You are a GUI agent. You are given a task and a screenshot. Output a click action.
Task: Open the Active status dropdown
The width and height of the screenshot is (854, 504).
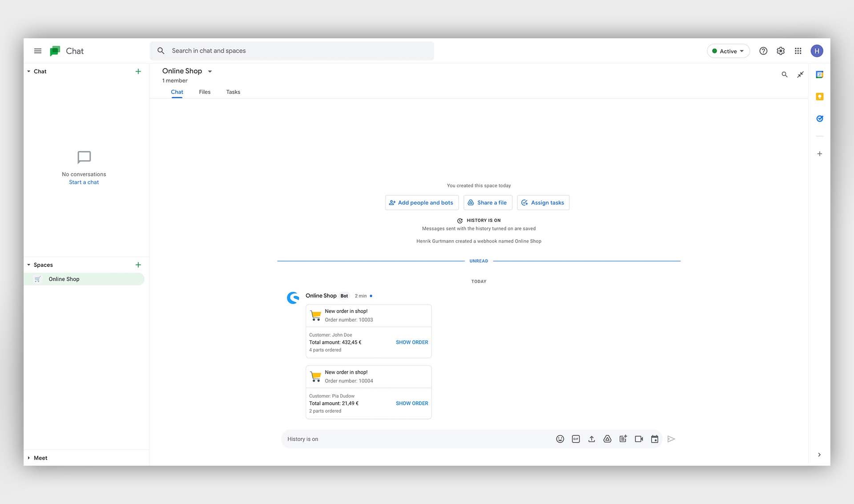(728, 51)
